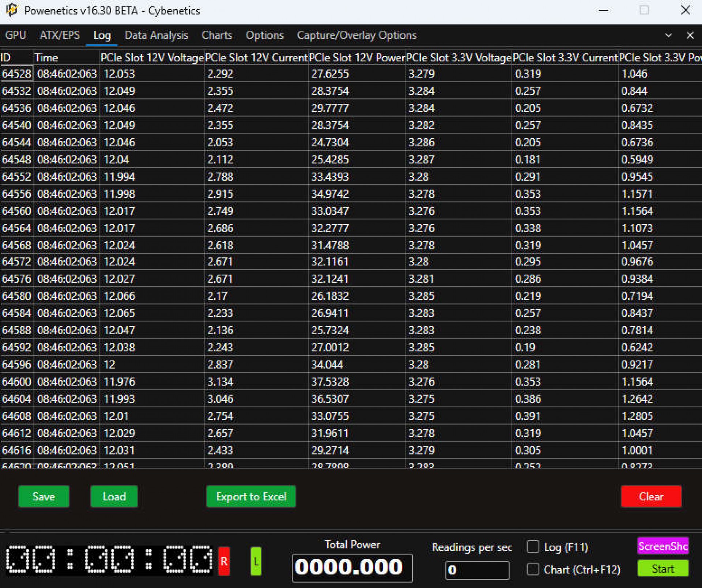Click the red R indicator button
Viewport: 702px width, 588px height.
[224, 561]
